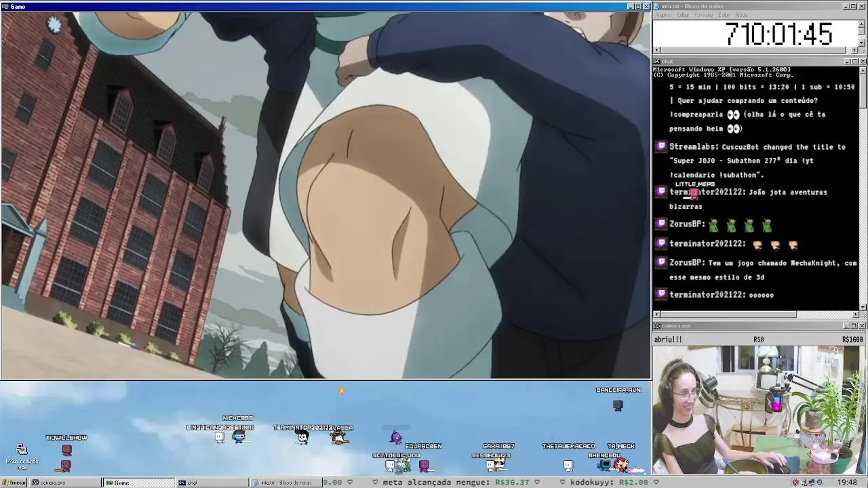Click the TERMINATOR202122 skull character sprite
Image resolution: width=868 pixels, height=488 pixels.
click(x=302, y=437)
